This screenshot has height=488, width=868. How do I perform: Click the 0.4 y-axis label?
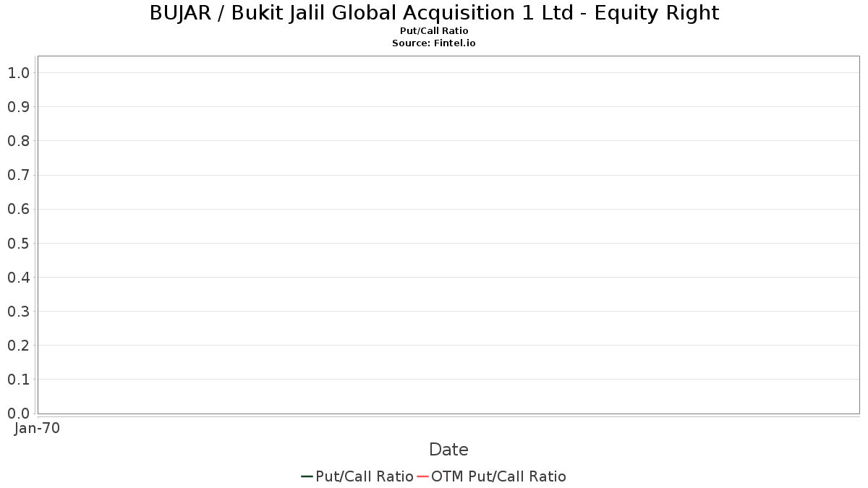click(18, 277)
